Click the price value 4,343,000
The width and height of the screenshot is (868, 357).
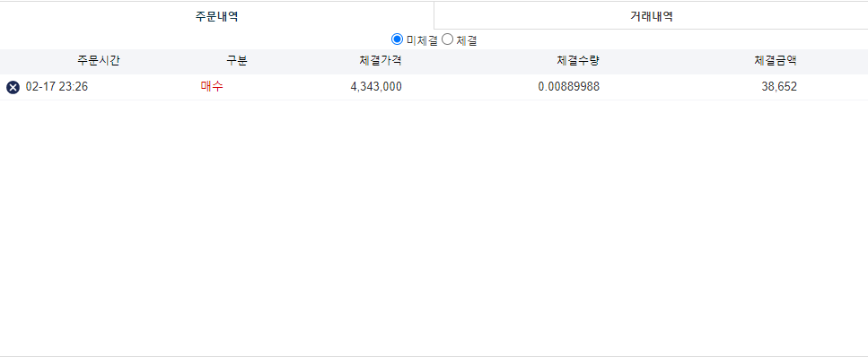click(376, 87)
